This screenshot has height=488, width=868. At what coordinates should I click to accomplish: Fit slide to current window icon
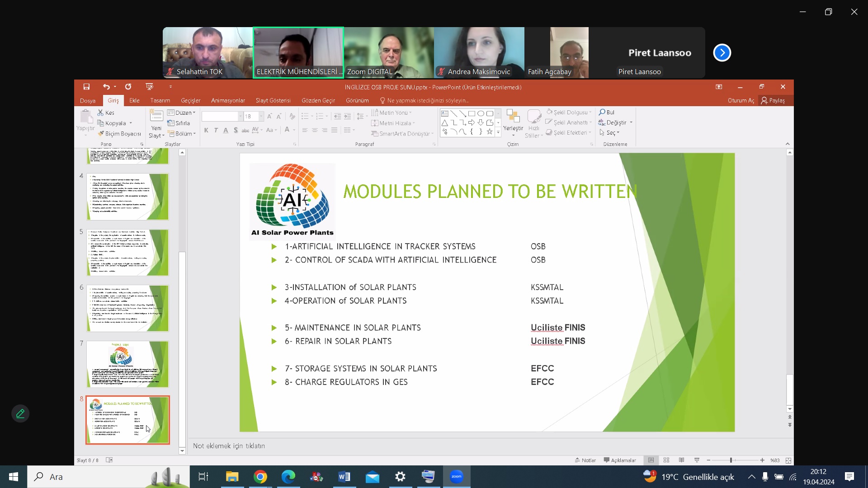(788, 460)
